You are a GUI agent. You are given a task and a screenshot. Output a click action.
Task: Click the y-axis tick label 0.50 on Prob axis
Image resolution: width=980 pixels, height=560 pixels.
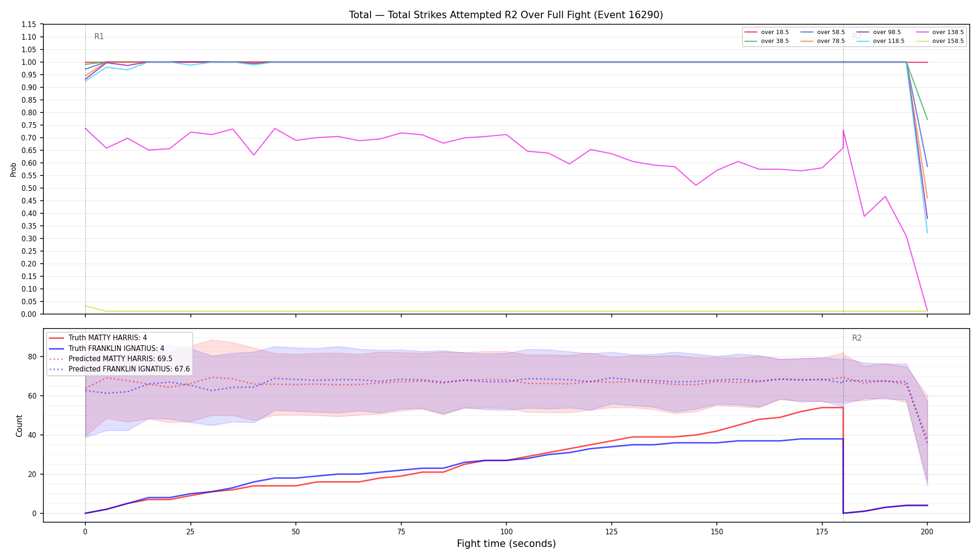pyautogui.click(x=28, y=188)
